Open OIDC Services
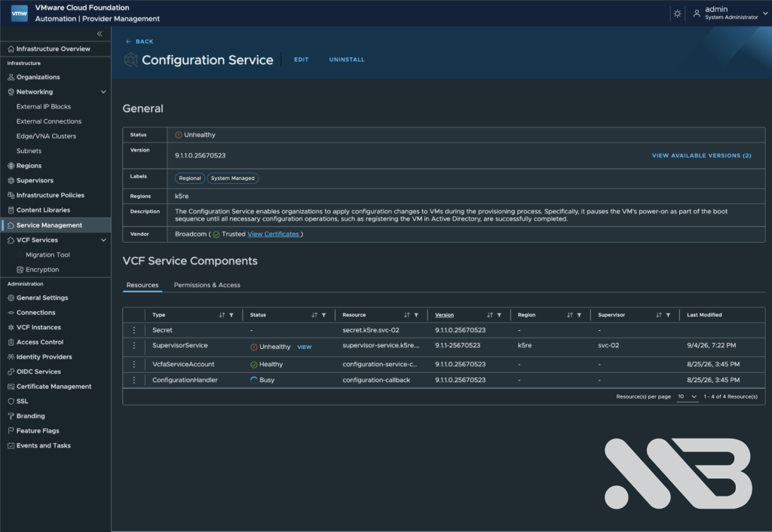The height and width of the screenshot is (532, 772). (38, 371)
